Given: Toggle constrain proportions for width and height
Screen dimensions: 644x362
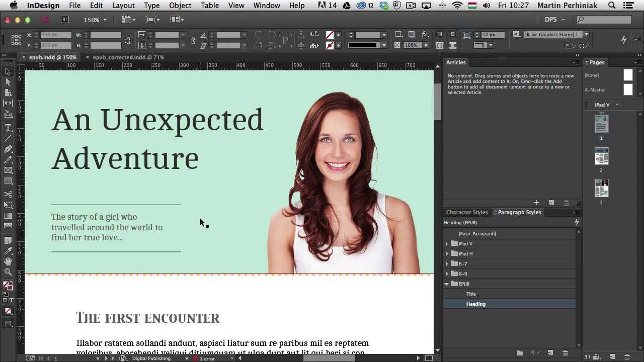Looking at the screenshot, I should point(128,40).
